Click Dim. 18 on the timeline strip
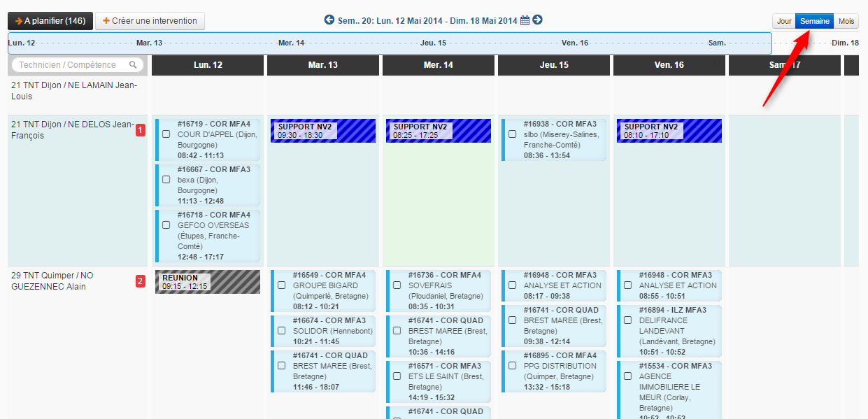 845,43
